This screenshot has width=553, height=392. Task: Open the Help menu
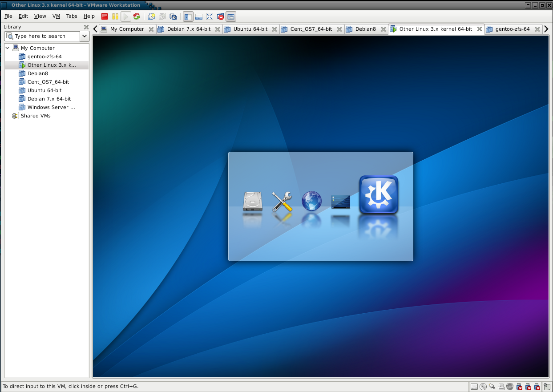89,16
